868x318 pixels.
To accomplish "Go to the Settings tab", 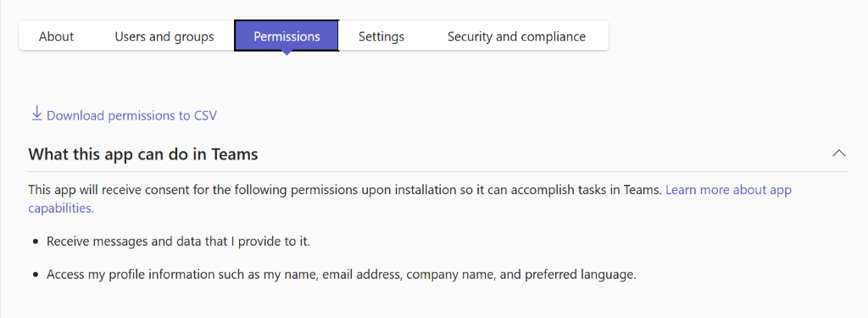I will pyautogui.click(x=381, y=36).
